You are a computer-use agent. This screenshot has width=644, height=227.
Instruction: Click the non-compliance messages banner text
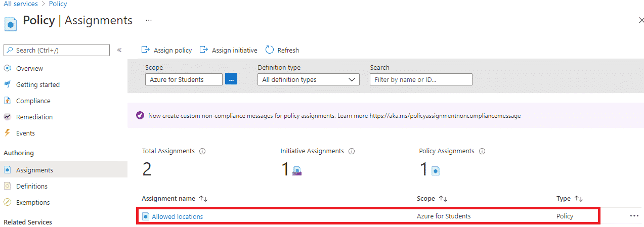(334, 116)
